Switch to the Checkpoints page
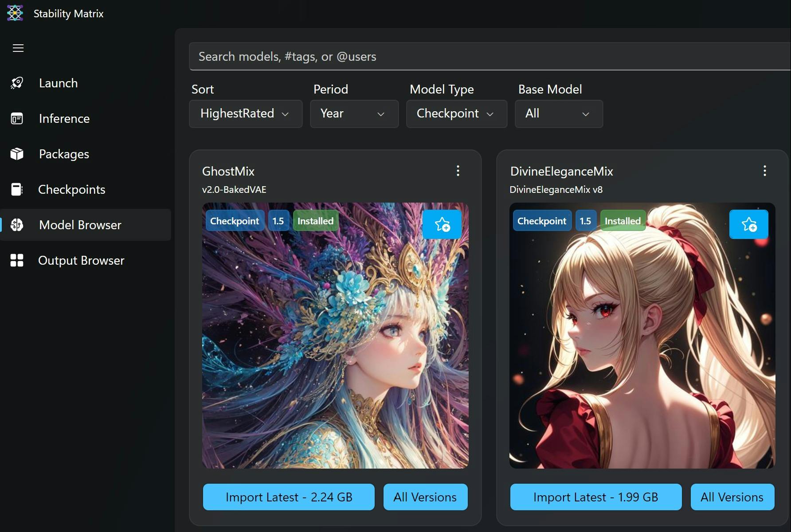 (86, 189)
